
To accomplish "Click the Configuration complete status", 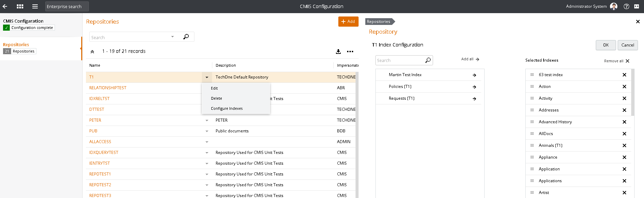I will [29, 28].
